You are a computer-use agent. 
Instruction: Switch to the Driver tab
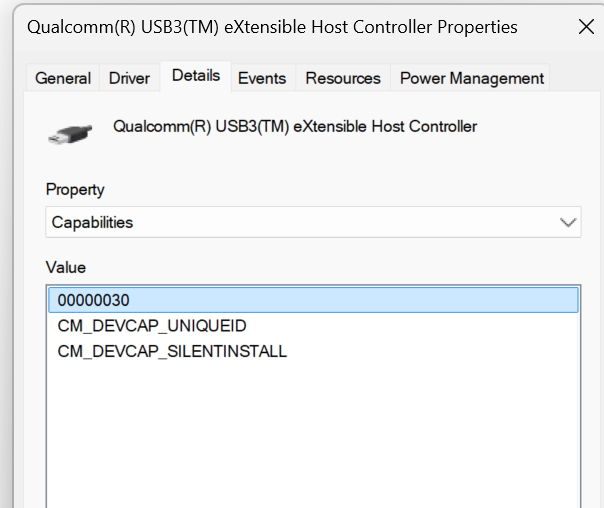tap(129, 78)
